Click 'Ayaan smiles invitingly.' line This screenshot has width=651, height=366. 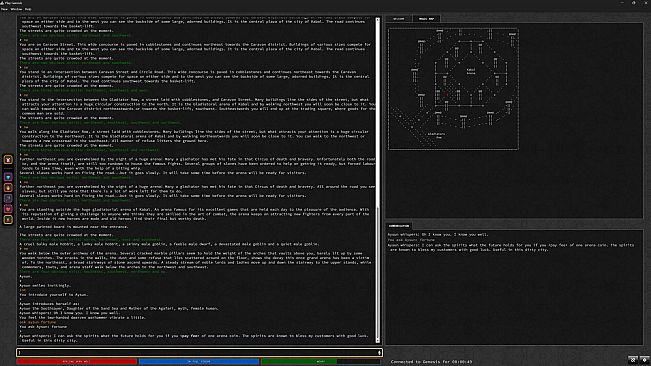(x=45, y=285)
